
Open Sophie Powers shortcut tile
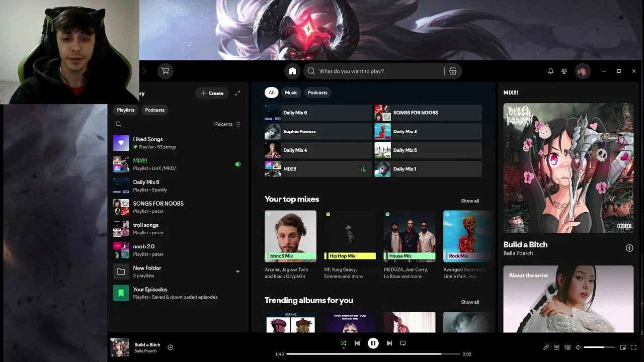pyautogui.click(x=318, y=131)
